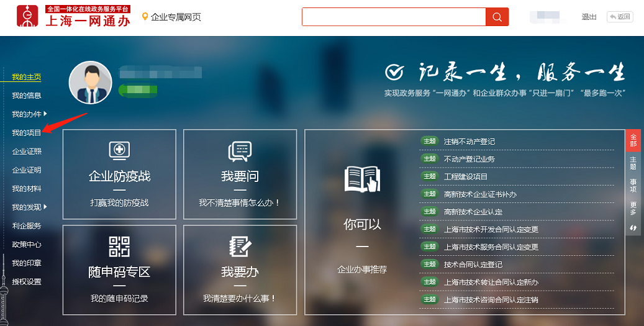Click the 企业防疫战 medical monitor icon
The width and height of the screenshot is (644, 326).
pos(119,150)
